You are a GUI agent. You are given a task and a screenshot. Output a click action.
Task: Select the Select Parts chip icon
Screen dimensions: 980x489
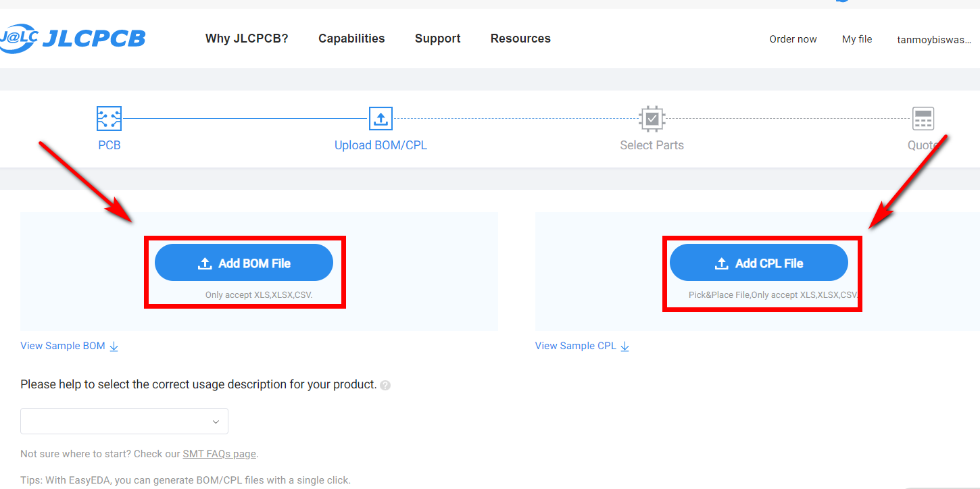click(x=652, y=119)
